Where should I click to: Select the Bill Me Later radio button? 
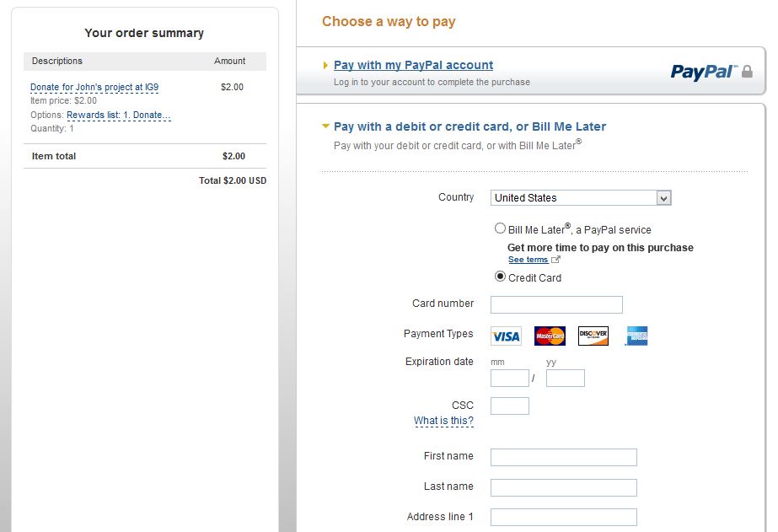point(500,228)
